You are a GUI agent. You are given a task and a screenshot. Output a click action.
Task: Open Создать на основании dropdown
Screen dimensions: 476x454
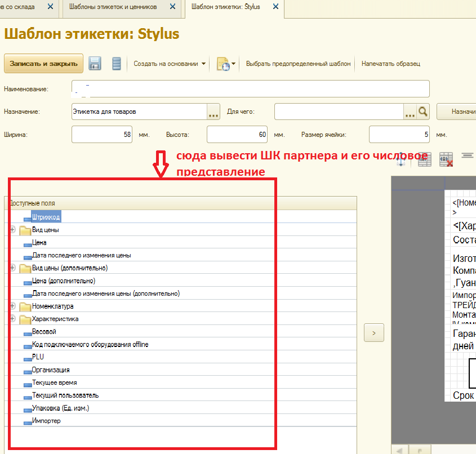pyautogui.click(x=170, y=64)
